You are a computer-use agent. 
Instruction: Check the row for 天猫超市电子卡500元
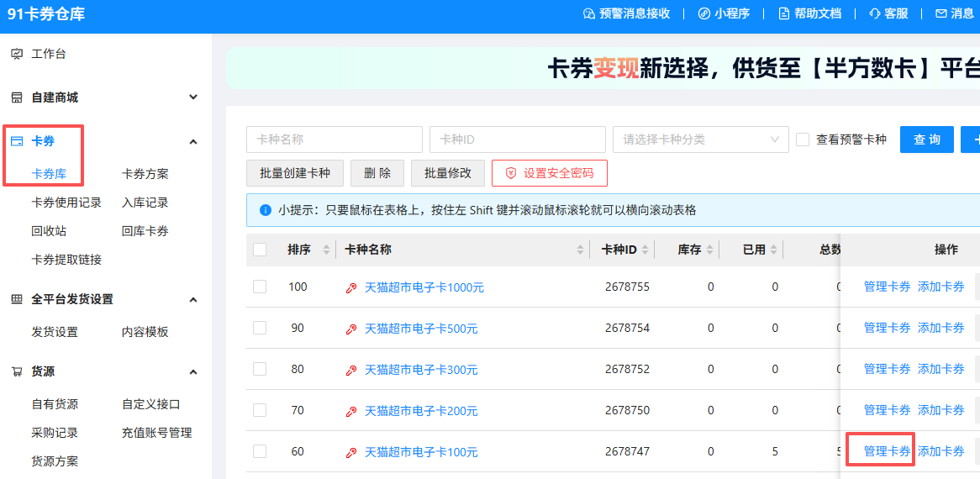click(260, 328)
